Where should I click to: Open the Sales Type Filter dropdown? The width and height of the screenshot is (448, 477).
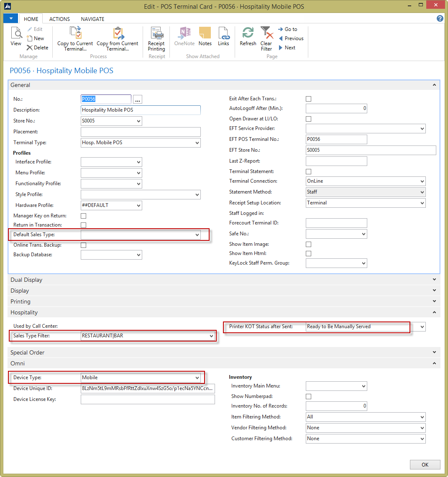[211, 336]
